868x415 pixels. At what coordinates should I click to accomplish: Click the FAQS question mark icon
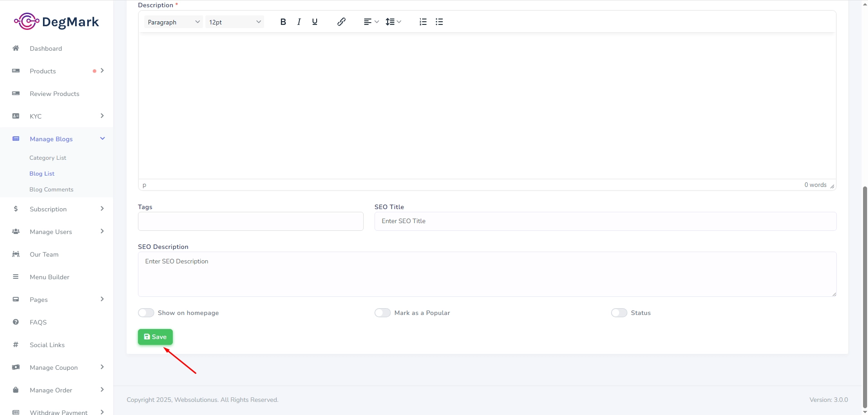(x=16, y=322)
